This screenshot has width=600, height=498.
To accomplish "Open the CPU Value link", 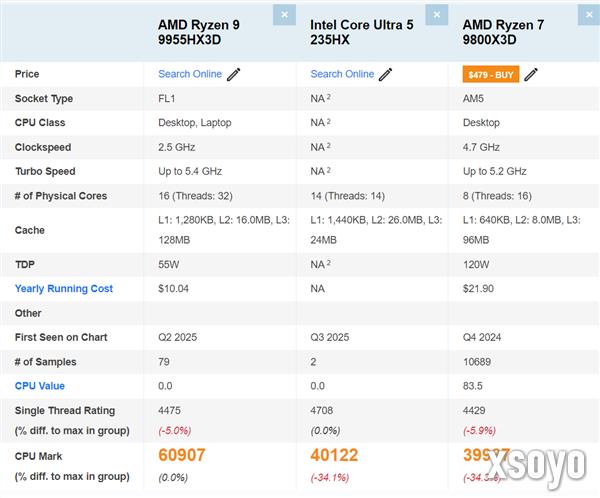I will tap(39, 386).
